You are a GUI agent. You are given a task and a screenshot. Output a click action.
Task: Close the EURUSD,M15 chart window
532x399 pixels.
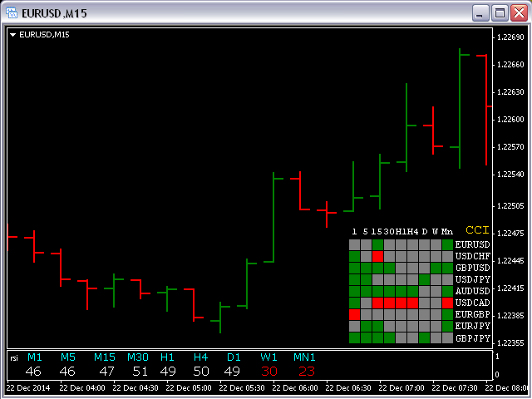click(x=519, y=13)
